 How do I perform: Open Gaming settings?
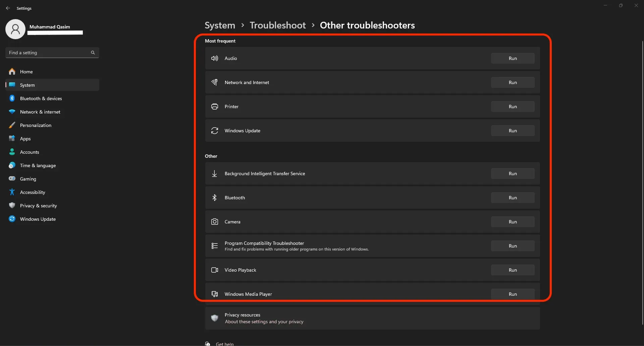point(52,179)
